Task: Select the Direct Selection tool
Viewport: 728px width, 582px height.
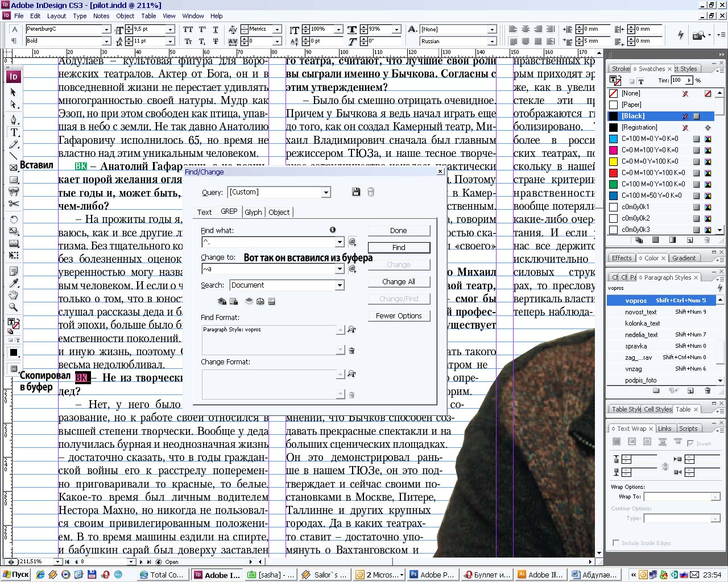Action: (14, 105)
